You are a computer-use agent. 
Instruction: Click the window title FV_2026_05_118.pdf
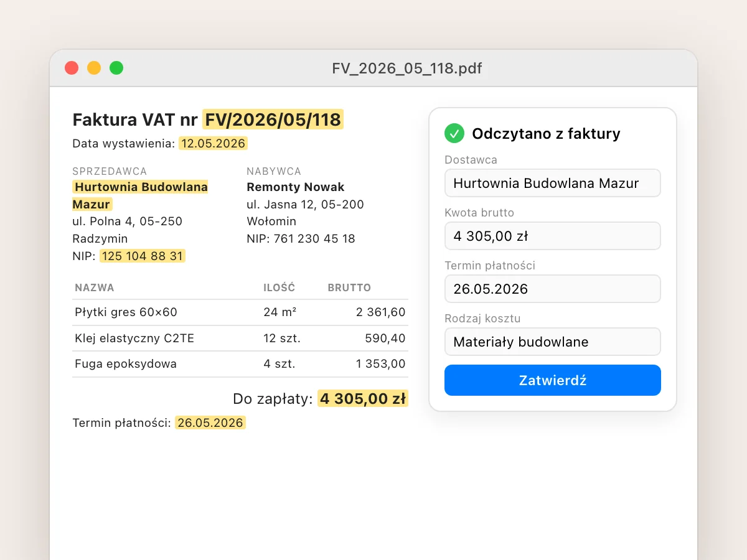coord(407,68)
